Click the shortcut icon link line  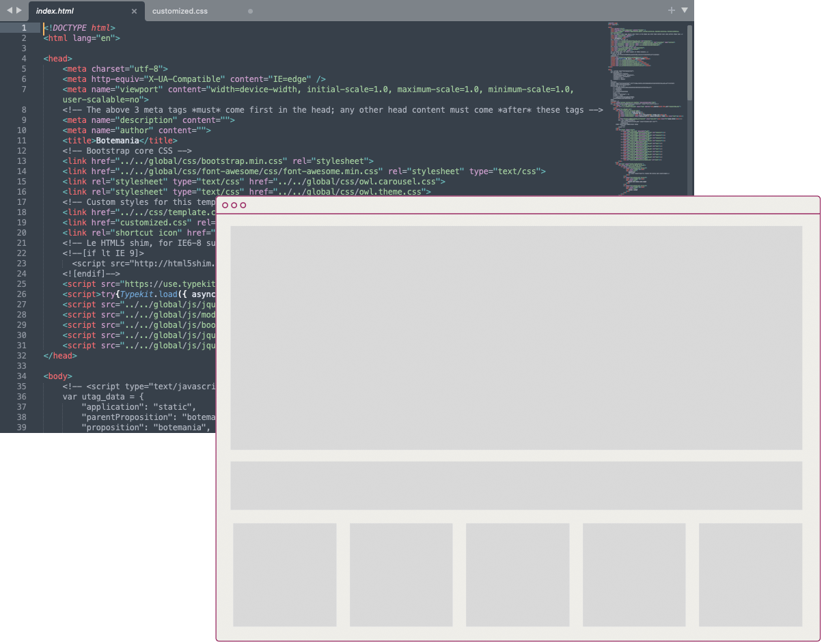point(139,233)
